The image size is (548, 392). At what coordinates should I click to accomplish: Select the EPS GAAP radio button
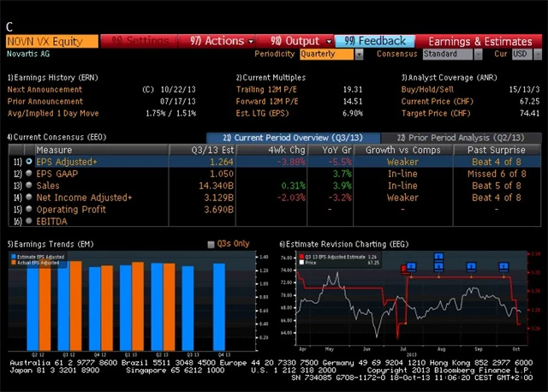coord(29,173)
